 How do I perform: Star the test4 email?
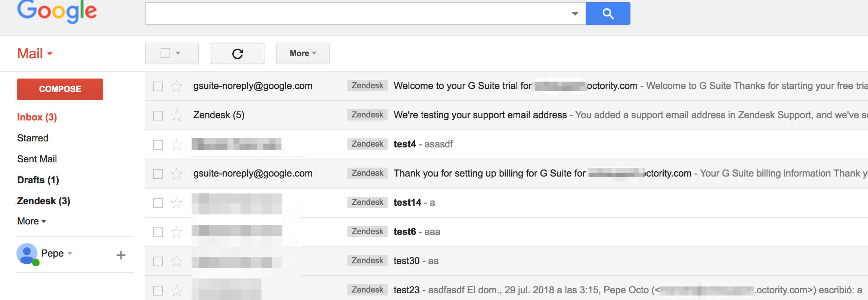coord(177,145)
